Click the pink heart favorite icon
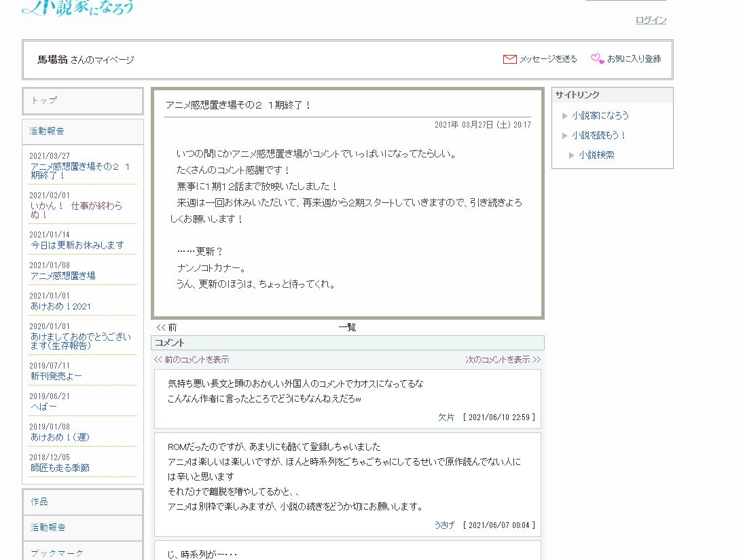This screenshot has width=743, height=560. (x=597, y=59)
